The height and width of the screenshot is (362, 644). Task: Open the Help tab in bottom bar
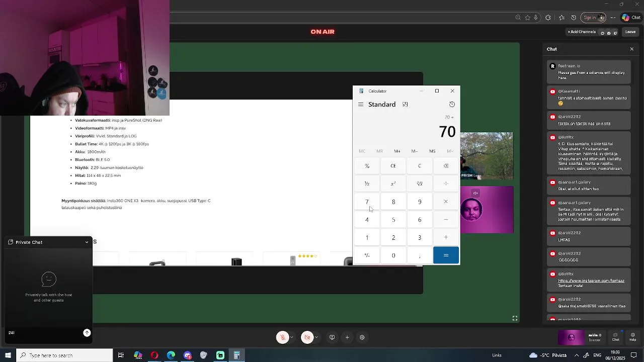click(633, 337)
